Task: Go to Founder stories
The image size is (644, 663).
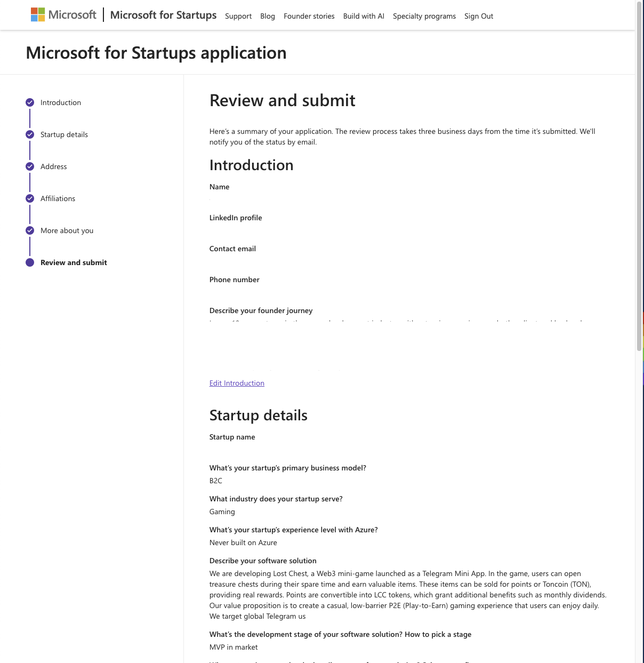Action: [309, 16]
